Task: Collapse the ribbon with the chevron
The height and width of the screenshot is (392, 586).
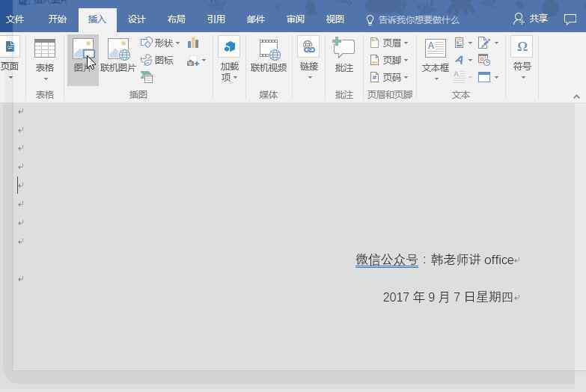Action: point(576,97)
